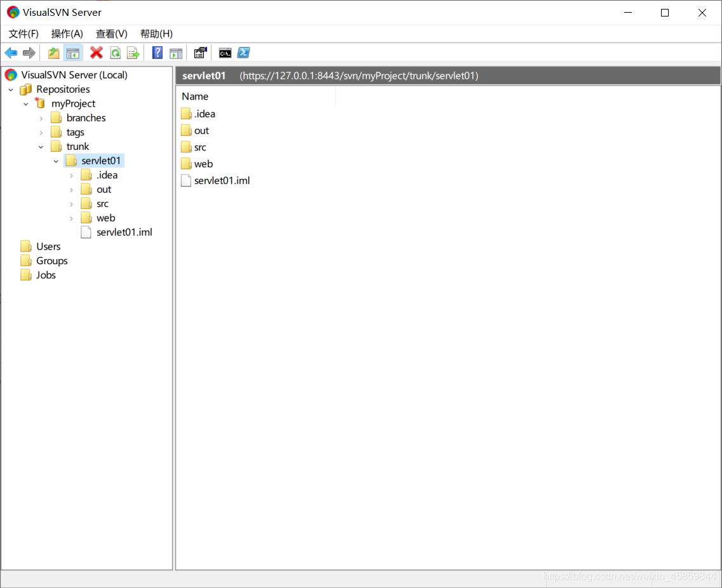Expand the .idea folder in tree

pyautogui.click(x=71, y=175)
